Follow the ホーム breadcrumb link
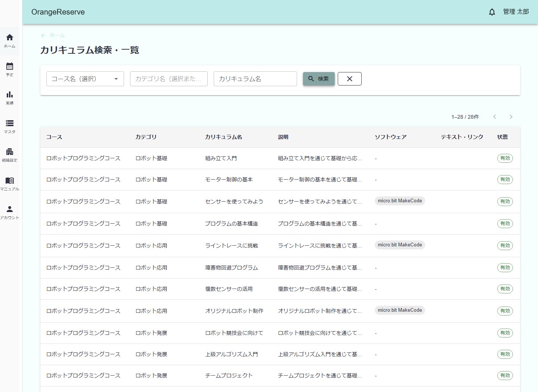The width and height of the screenshot is (538, 392). pos(53,35)
